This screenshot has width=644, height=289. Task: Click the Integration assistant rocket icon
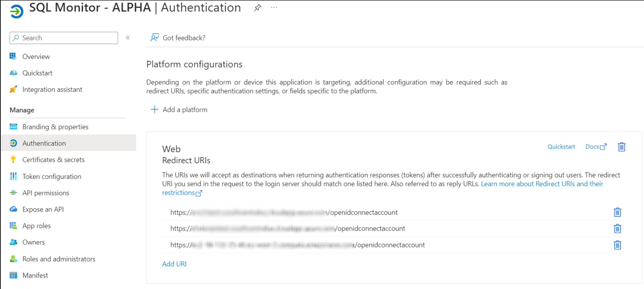pos(13,89)
